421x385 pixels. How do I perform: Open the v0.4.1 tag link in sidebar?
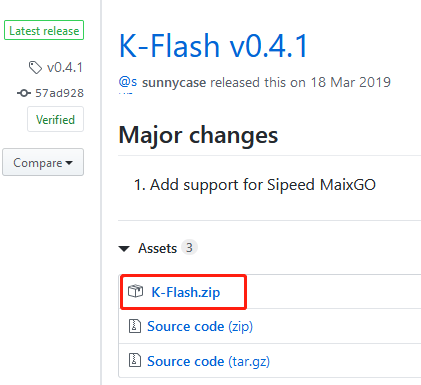pos(65,68)
